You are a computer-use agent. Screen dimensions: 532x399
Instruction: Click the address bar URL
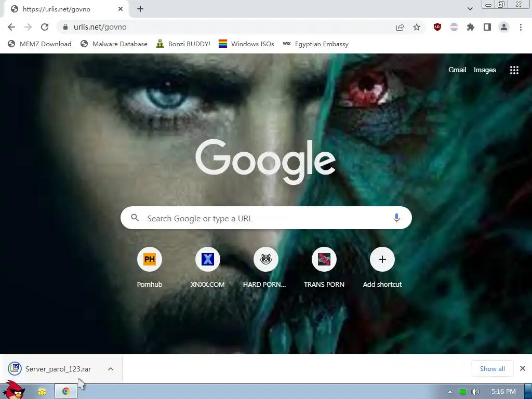100,27
